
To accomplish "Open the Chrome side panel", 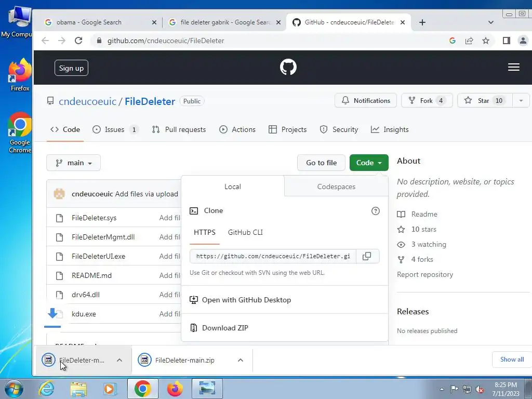I will [507, 41].
